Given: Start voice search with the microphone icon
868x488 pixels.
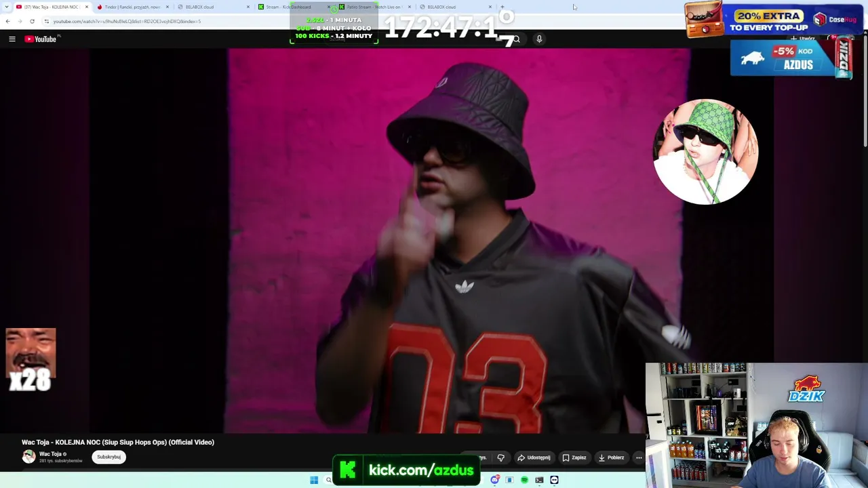Looking at the screenshot, I should [539, 39].
